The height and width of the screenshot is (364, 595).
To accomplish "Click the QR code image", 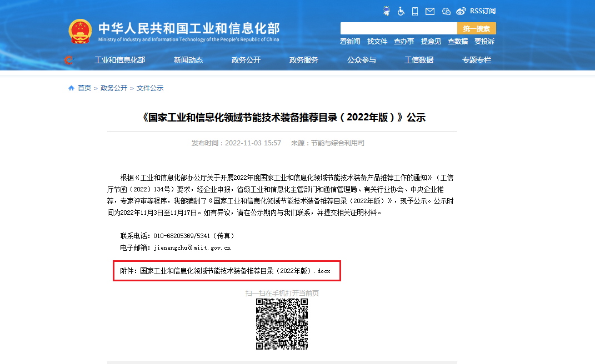I will tap(282, 324).
